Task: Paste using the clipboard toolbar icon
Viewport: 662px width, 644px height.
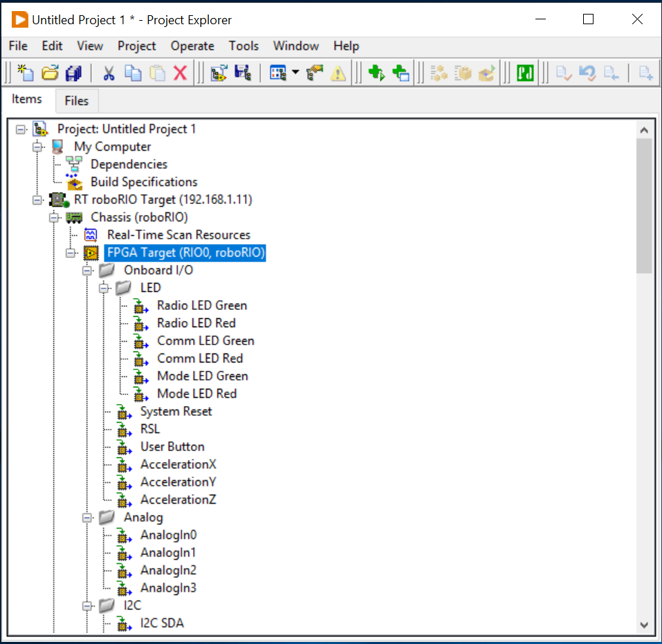Action: 157,73
